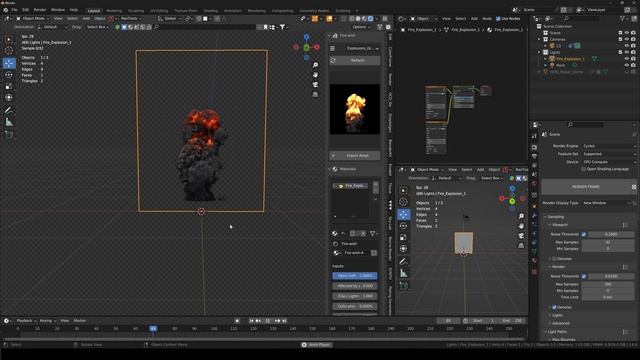This screenshot has height=360, width=640.
Task: Hide the Cameras collection via eye icon
Action: point(627,39)
